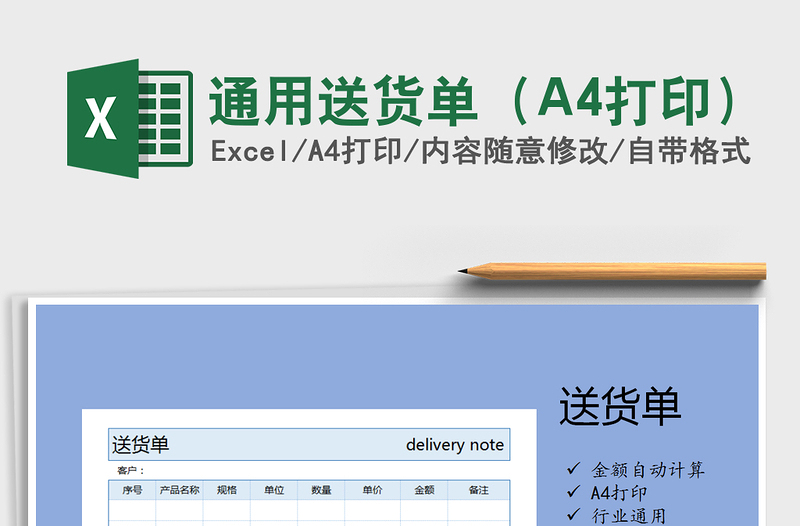The image size is (800, 526).
Task: Click the empty cell under 数量
Action: [x=321, y=510]
